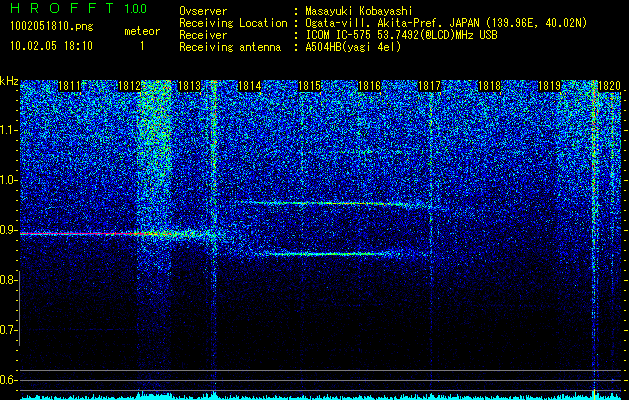The width and height of the screenshot is (629, 400).
Task: Click the 0.6 frequency axis label
Action: pyautogui.click(x=8, y=380)
